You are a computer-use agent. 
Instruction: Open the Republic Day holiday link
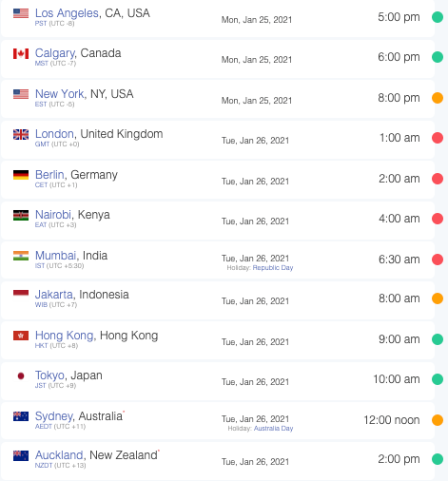point(273,268)
